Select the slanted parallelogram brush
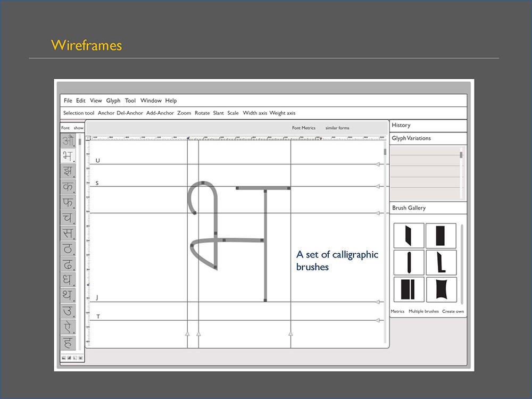The width and height of the screenshot is (532, 399). (409, 236)
